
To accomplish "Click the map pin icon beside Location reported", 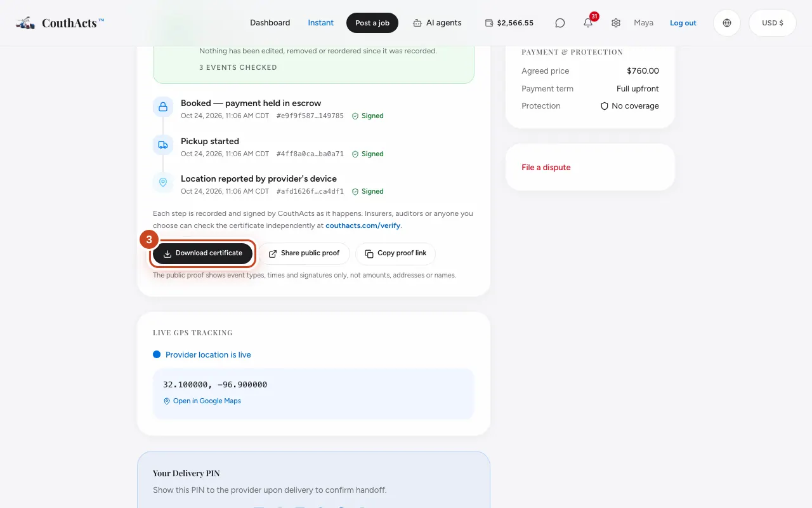I will point(163,182).
